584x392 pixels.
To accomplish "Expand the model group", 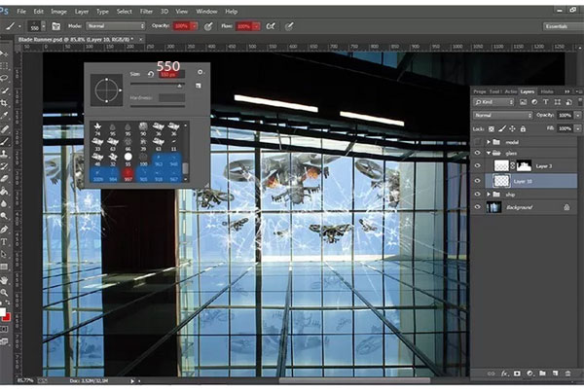I will point(489,142).
